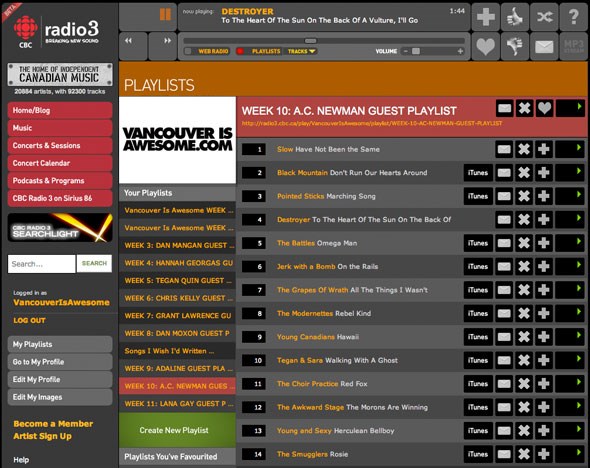Open the Tracks dropdown in the player

(x=301, y=51)
